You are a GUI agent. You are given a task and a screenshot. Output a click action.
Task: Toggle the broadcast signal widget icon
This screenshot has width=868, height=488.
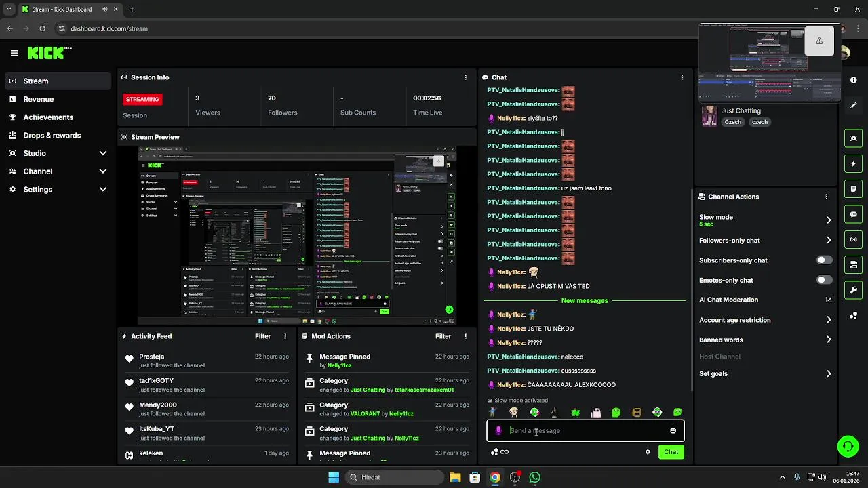[853, 239]
